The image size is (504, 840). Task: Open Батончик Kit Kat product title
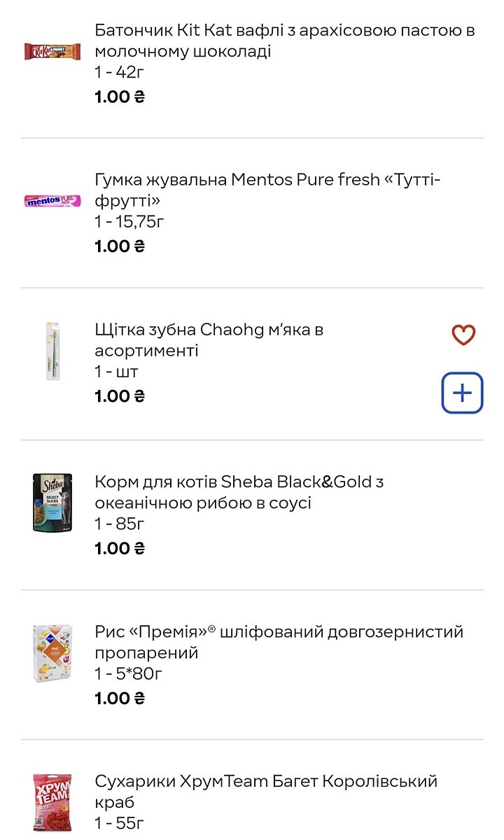click(284, 41)
